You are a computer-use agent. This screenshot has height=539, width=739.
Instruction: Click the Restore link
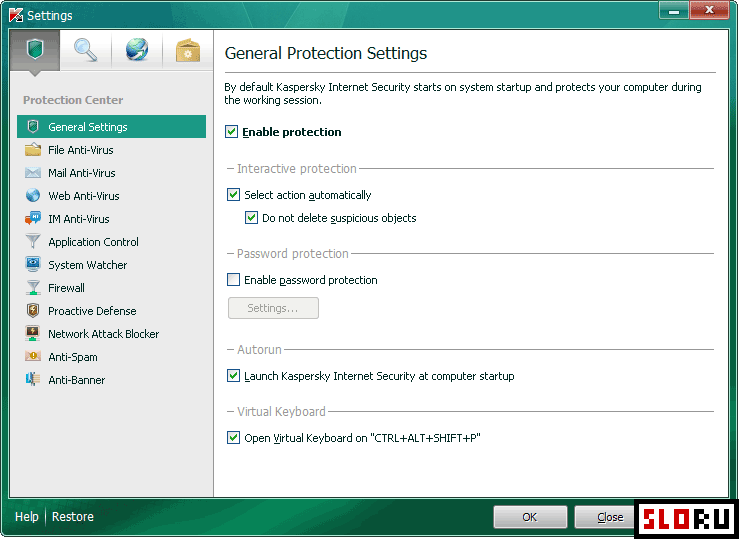(x=73, y=516)
